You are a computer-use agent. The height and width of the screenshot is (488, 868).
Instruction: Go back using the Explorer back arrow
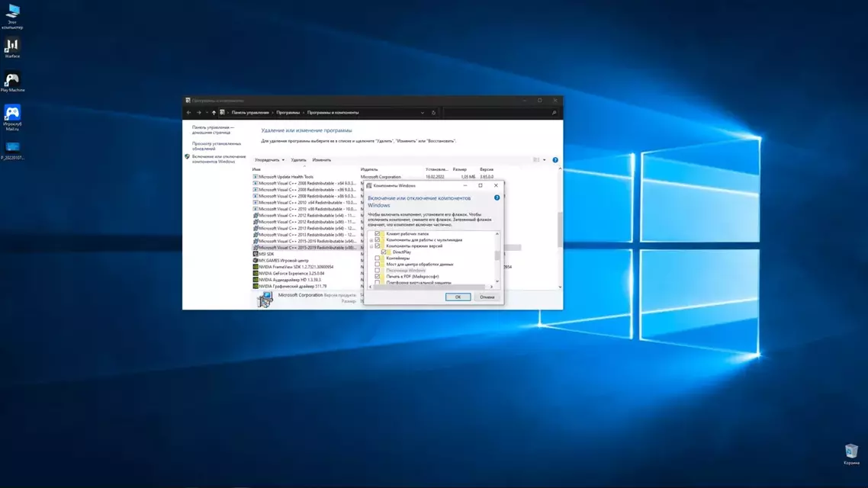tap(188, 112)
